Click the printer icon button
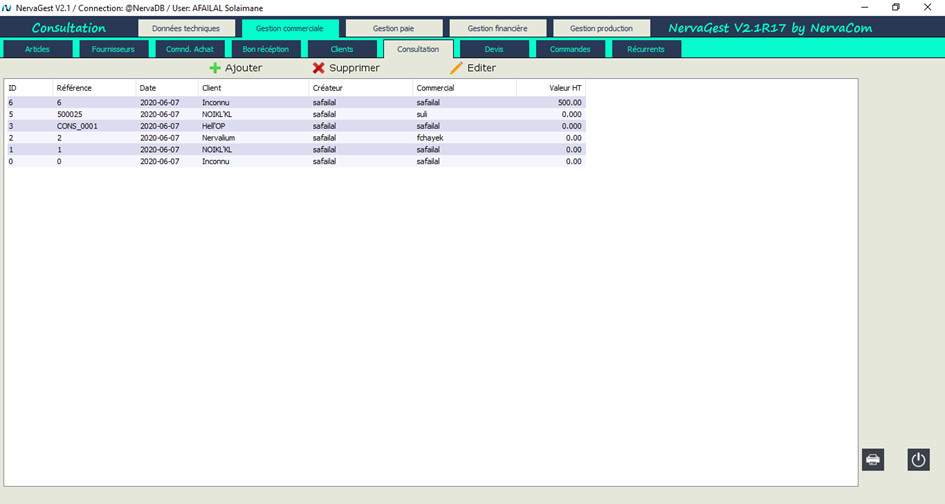The height and width of the screenshot is (504, 945). click(x=873, y=459)
